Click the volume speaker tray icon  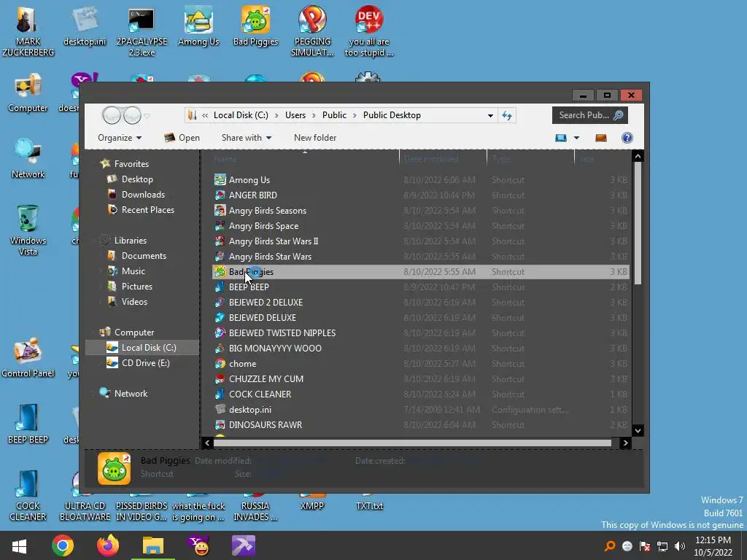(x=680, y=546)
